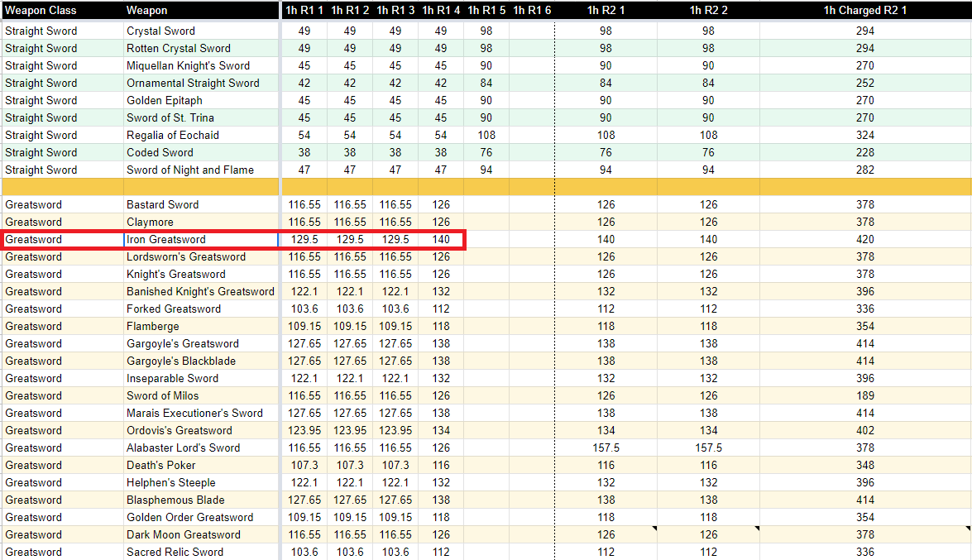Select the Golden Order Greatsword cell
This screenshot has width=972, height=560.
pyautogui.click(x=201, y=517)
